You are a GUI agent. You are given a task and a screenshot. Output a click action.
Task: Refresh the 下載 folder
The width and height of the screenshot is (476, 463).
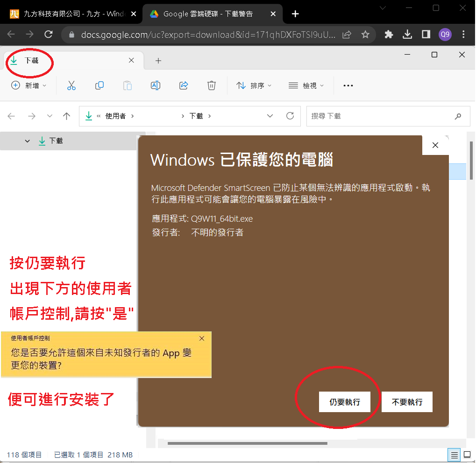(x=290, y=116)
